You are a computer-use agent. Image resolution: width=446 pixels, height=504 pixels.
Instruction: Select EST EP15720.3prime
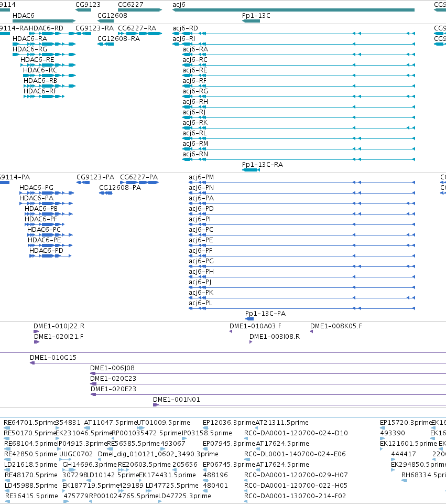406,422
